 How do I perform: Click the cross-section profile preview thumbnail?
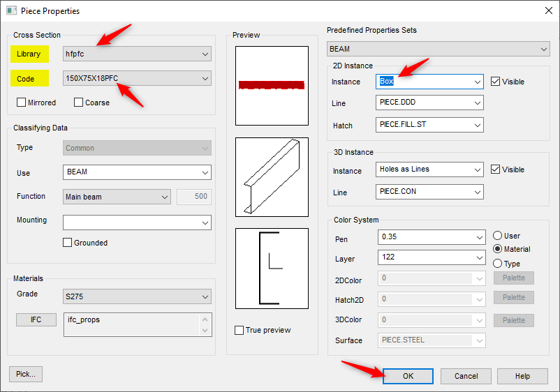pyautogui.click(x=272, y=268)
